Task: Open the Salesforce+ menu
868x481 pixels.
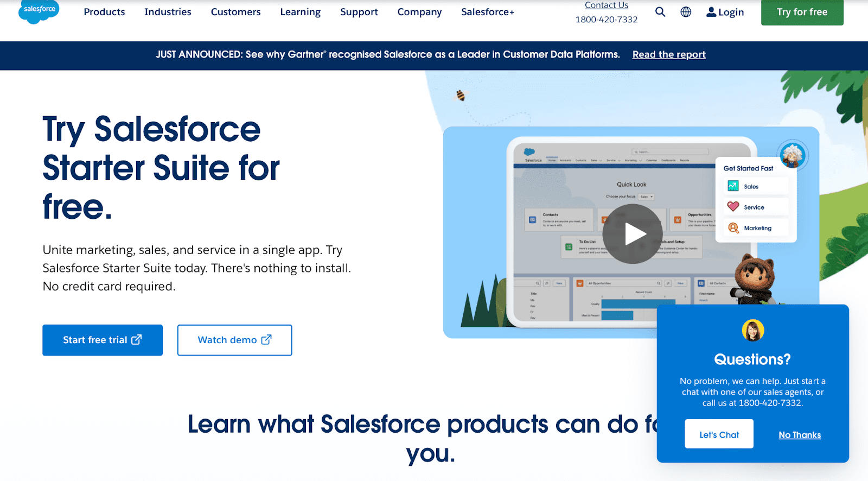Action: (x=488, y=12)
